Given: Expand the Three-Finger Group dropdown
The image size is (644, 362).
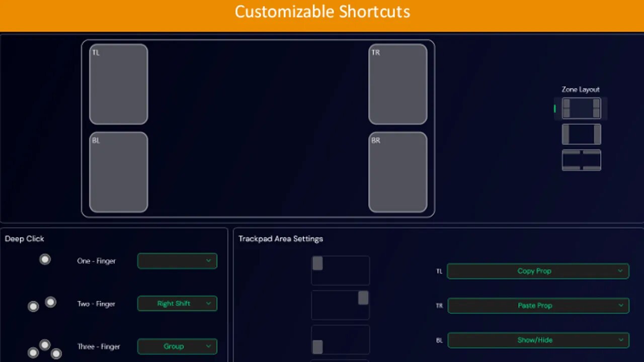Looking at the screenshot, I should click(x=177, y=346).
